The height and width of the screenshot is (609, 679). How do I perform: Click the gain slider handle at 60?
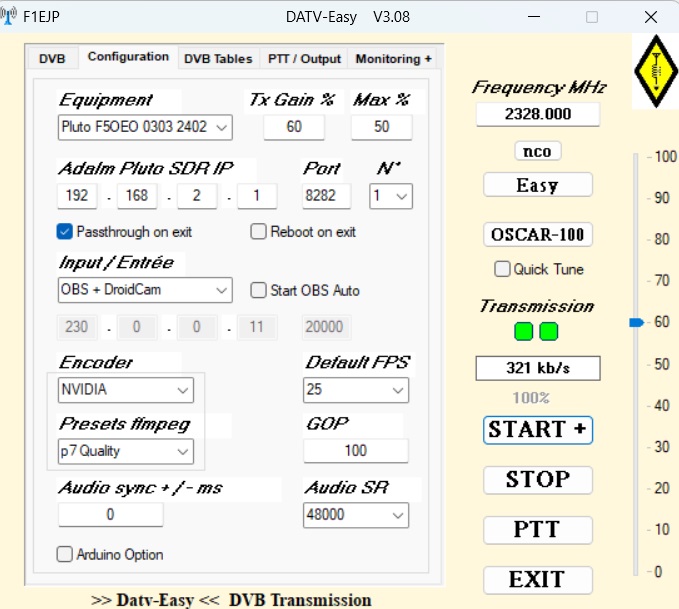click(635, 323)
